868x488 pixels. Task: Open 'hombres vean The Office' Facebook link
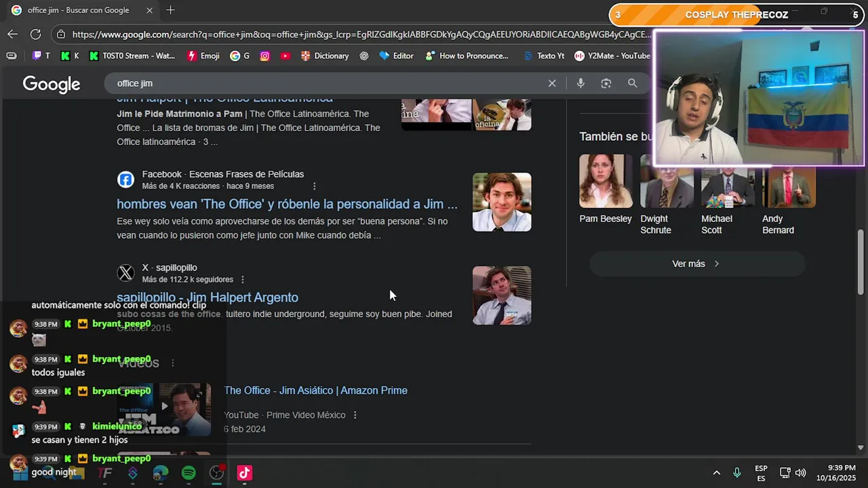287,204
